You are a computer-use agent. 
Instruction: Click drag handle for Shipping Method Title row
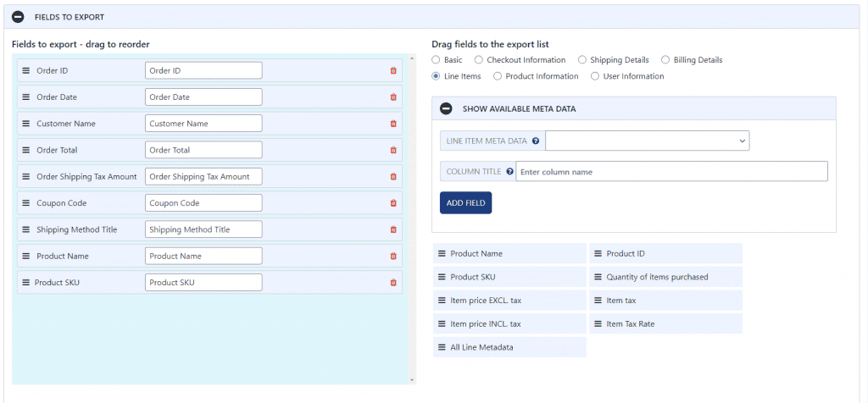click(x=26, y=229)
